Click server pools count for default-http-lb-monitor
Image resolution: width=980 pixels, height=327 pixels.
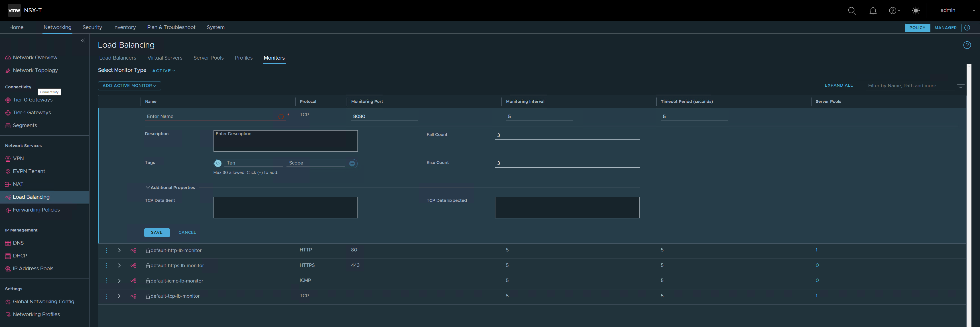tap(816, 250)
